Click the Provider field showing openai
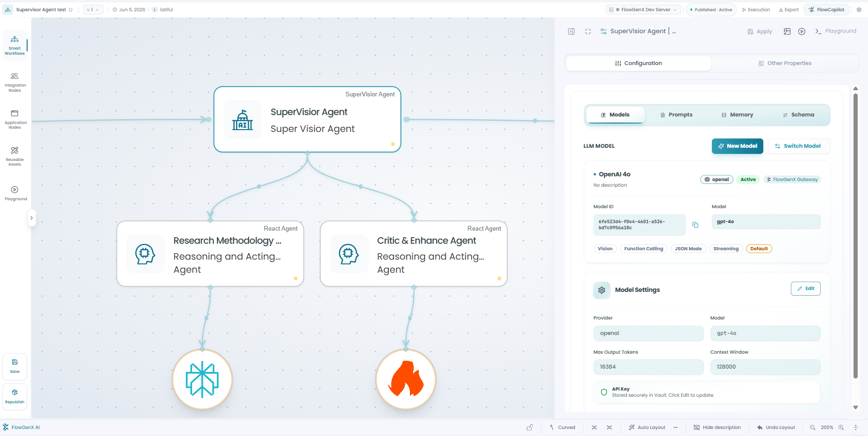 pyautogui.click(x=648, y=334)
